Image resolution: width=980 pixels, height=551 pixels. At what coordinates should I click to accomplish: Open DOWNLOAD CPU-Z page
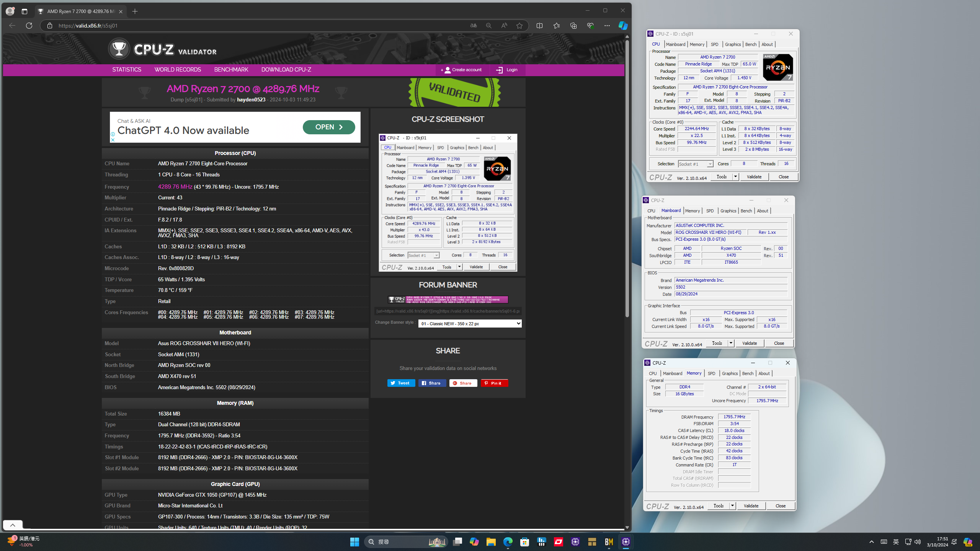[286, 70]
